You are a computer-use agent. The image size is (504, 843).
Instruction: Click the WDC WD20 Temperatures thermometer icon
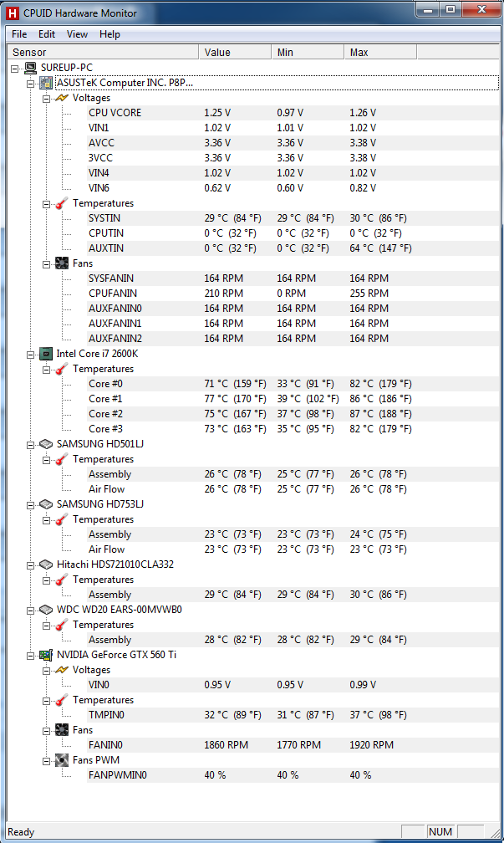coord(62,625)
